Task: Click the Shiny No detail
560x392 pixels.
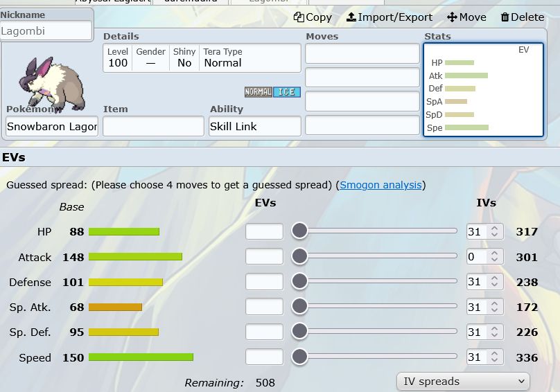Action: point(184,58)
